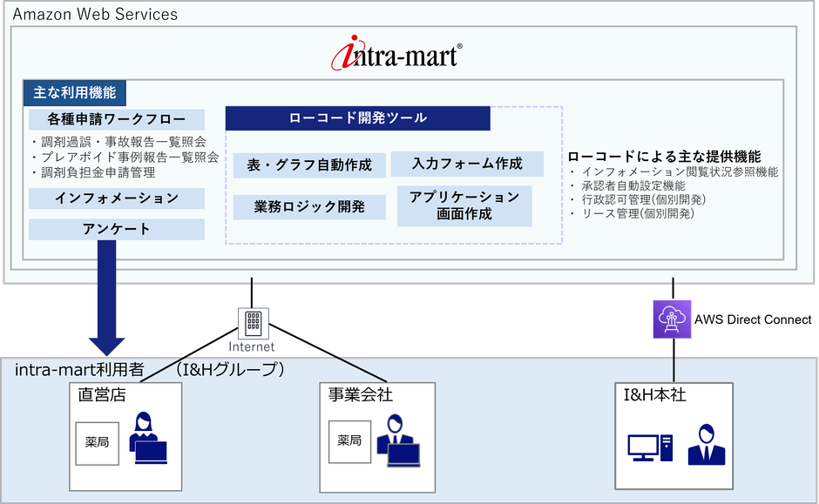
Task: Click the 事業会社 title
Action: pos(361,394)
